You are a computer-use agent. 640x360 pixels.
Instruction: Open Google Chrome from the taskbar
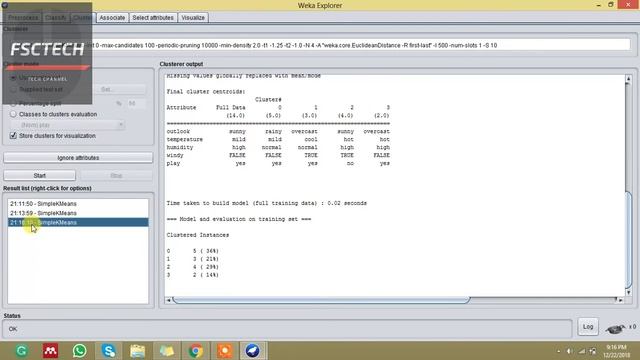tap(196, 351)
